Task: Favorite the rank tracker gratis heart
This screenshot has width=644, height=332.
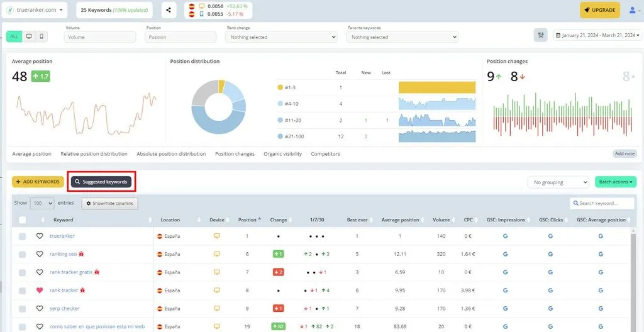Action: (40, 272)
